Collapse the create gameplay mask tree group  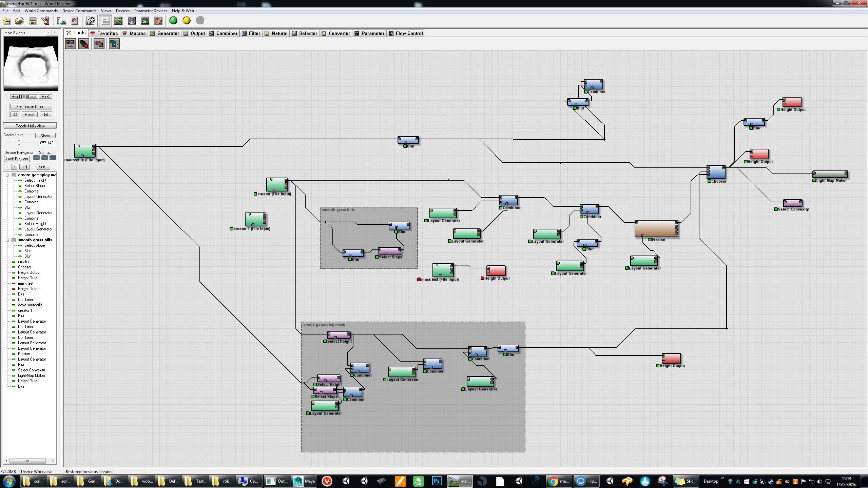7,175
